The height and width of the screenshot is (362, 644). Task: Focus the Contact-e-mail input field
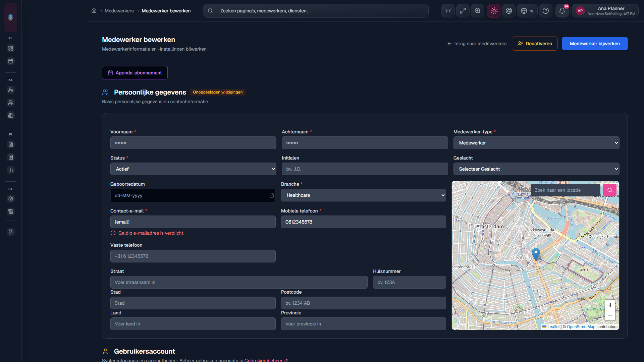193,222
